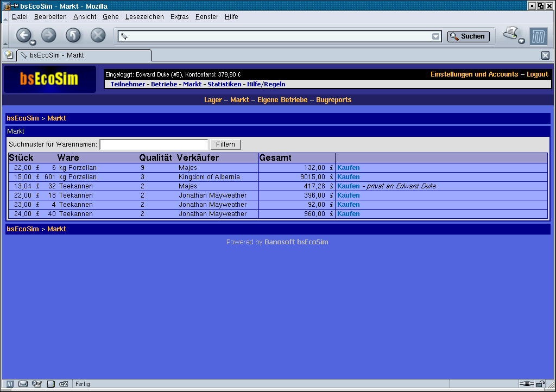Click the security lock icon
556x392 pixels.
tap(540, 384)
